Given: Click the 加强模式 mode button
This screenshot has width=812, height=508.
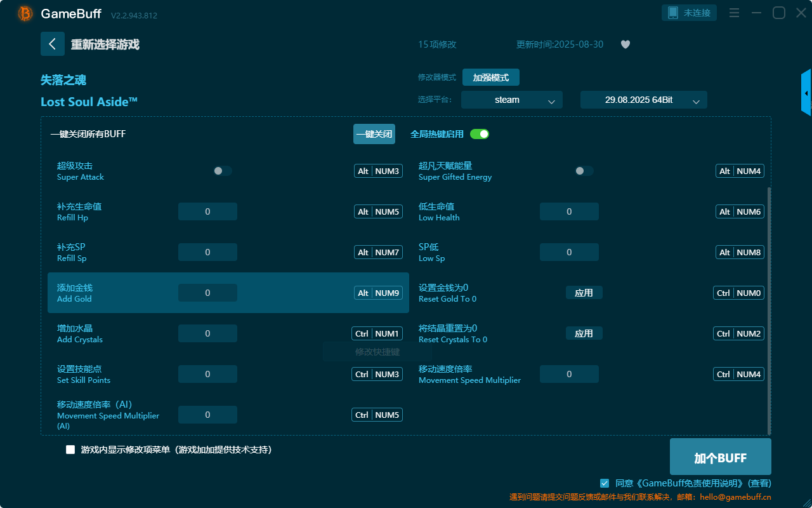Looking at the screenshot, I should (x=491, y=77).
